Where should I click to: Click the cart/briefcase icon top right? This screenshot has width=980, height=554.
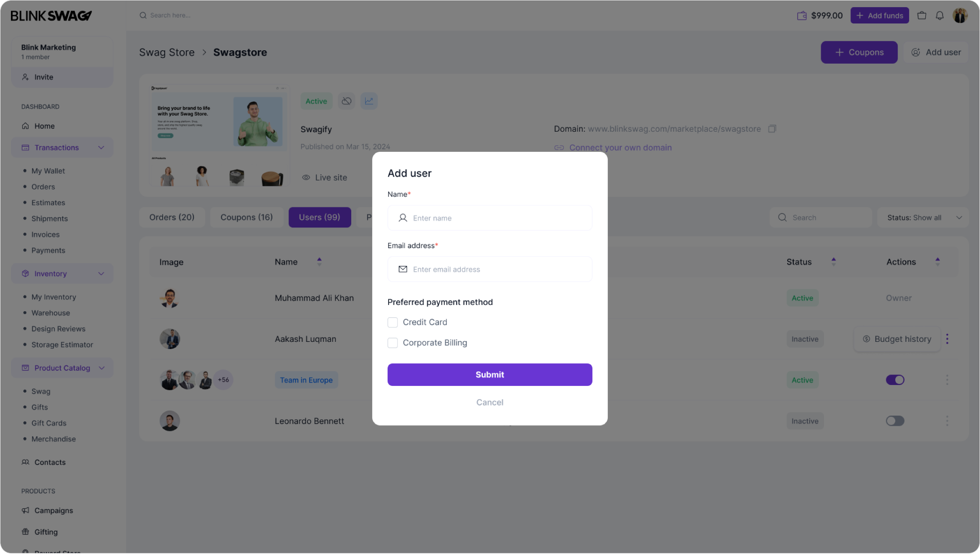922,15
